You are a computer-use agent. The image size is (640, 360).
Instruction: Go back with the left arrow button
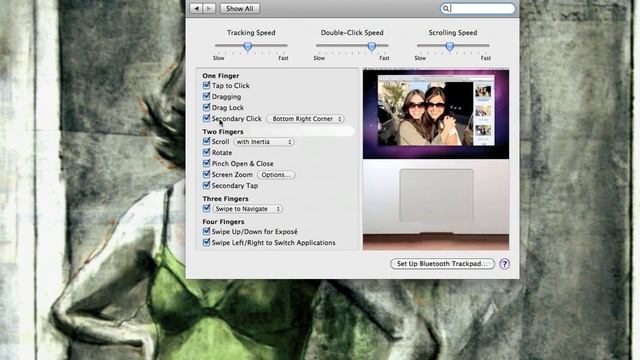coord(196,8)
